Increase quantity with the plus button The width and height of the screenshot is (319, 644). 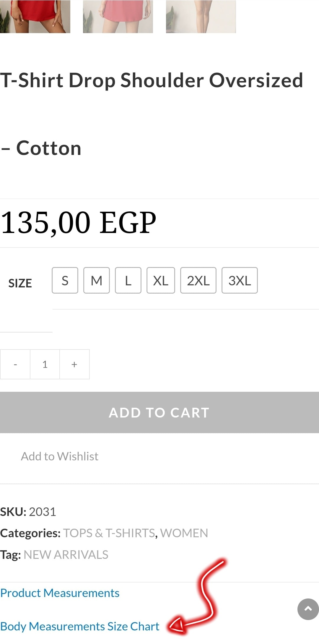point(74,364)
